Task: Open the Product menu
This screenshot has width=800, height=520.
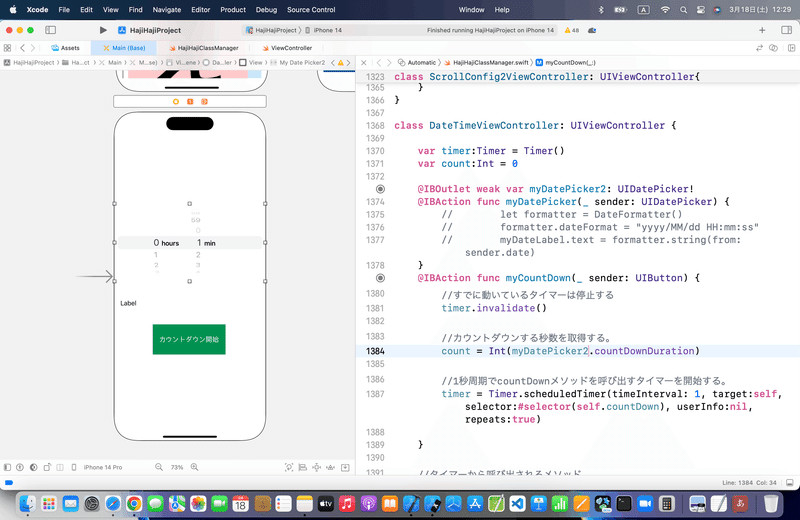Action: tap(233, 10)
